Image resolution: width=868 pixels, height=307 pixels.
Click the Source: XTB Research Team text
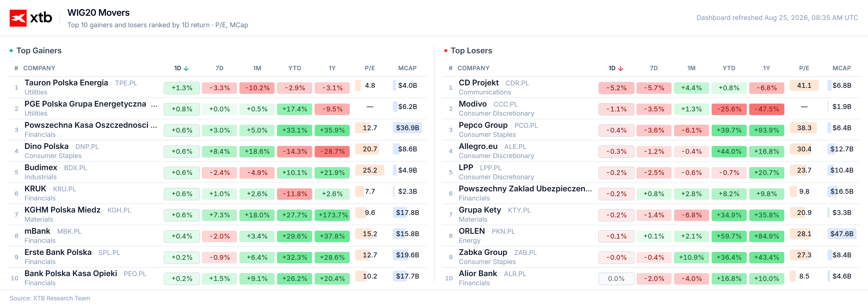click(x=50, y=298)
